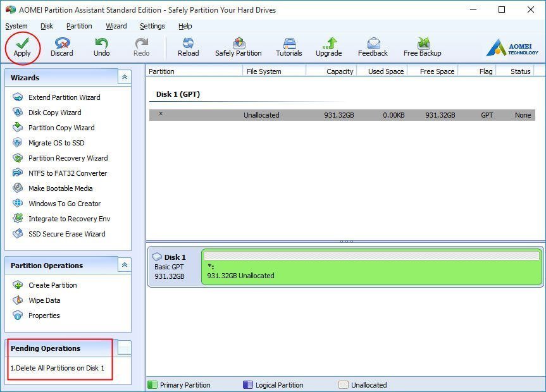Screen dimensions: 546x392
Task: Click the AOMEI Technology logo
Action: pyautogui.click(x=512, y=47)
